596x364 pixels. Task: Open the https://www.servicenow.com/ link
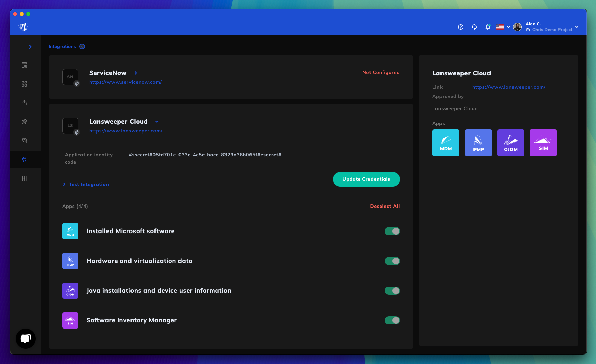(x=125, y=82)
